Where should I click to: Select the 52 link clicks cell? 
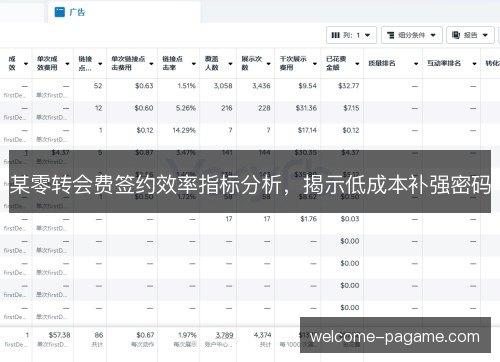point(98,86)
